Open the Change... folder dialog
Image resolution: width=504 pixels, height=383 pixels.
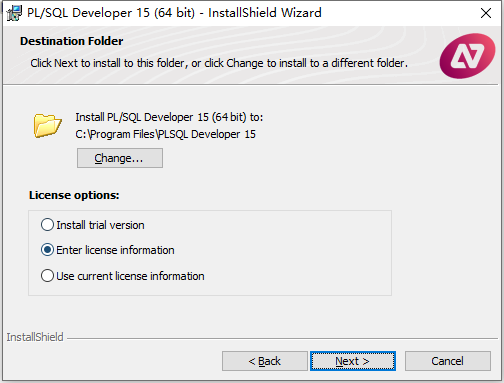[x=120, y=158]
